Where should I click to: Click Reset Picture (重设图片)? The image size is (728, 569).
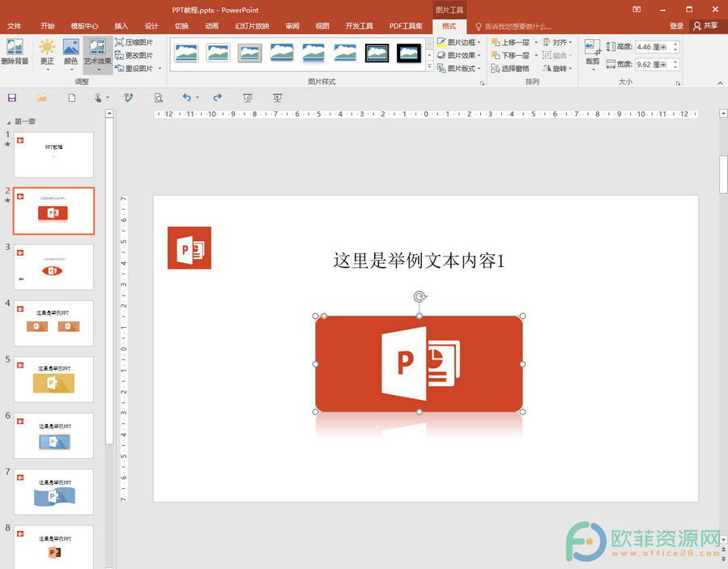[x=134, y=68]
